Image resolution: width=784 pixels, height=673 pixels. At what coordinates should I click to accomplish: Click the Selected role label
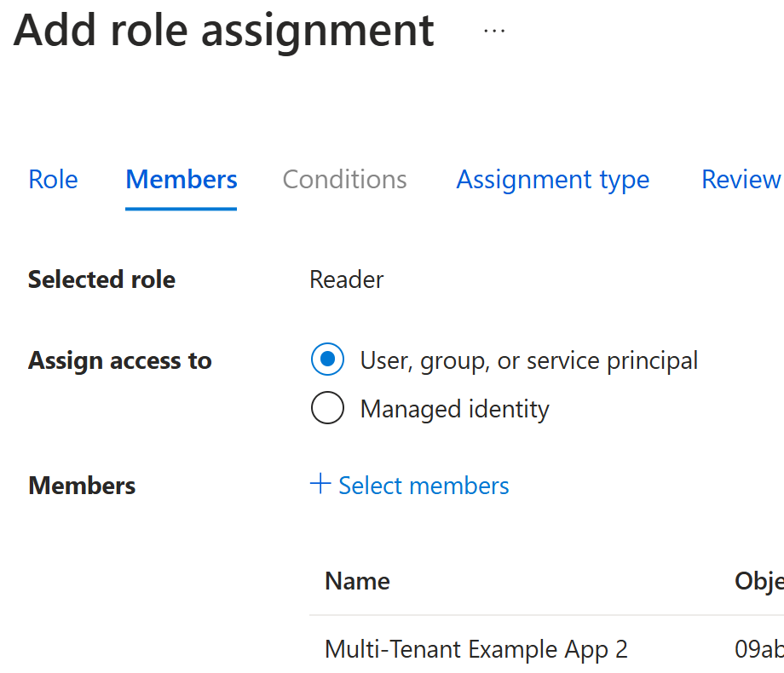tap(101, 279)
